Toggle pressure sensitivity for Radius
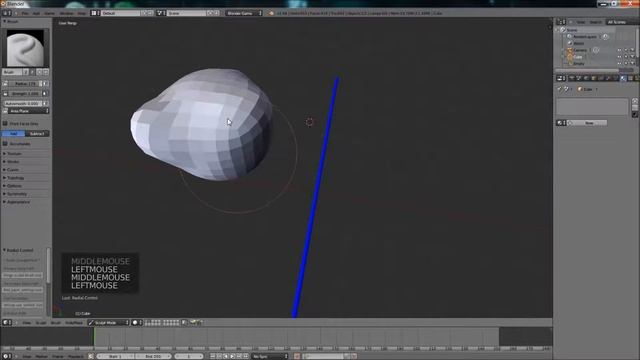The height and width of the screenshot is (360, 640). pyautogui.click(x=45, y=83)
